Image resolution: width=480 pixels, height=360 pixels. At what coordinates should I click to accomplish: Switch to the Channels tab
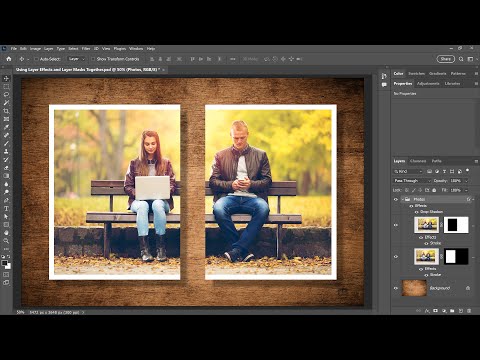pos(418,161)
